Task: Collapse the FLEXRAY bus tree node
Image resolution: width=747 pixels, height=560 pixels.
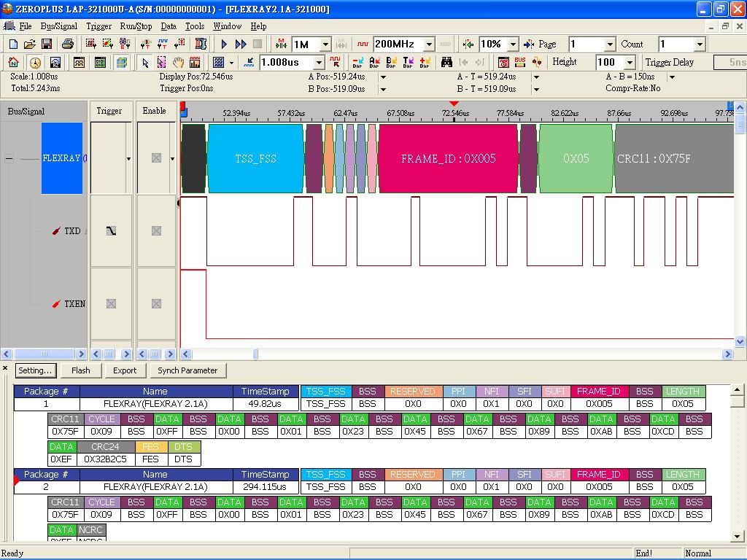Action: point(9,158)
